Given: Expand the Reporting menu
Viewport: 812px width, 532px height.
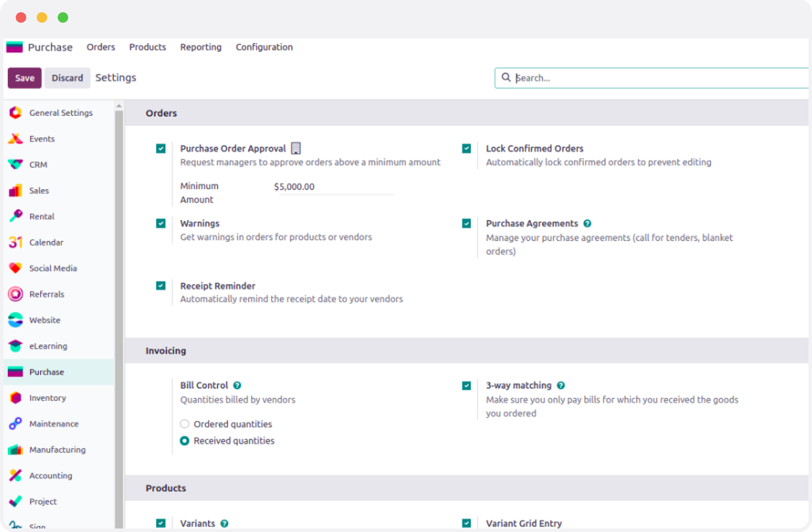Looking at the screenshot, I should click(x=201, y=47).
